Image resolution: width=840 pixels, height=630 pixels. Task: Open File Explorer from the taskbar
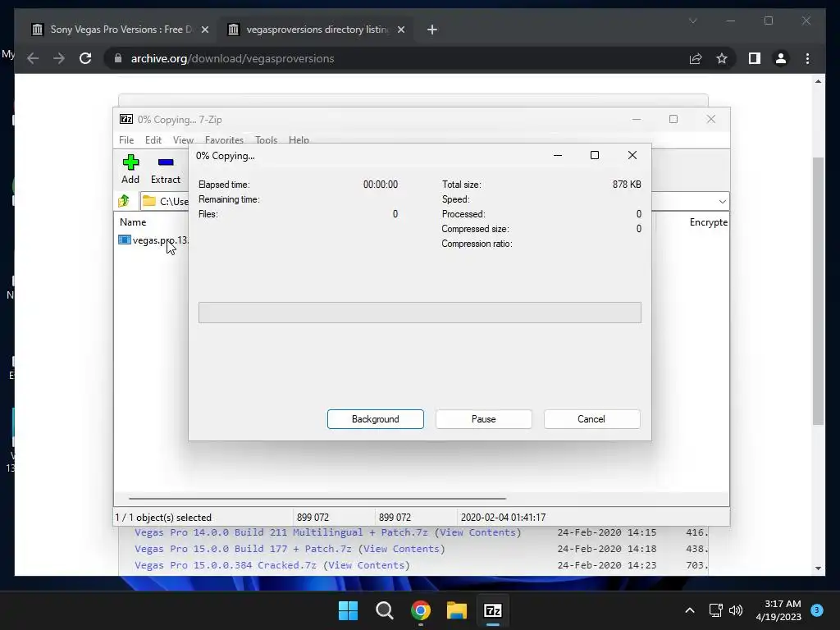457,610
